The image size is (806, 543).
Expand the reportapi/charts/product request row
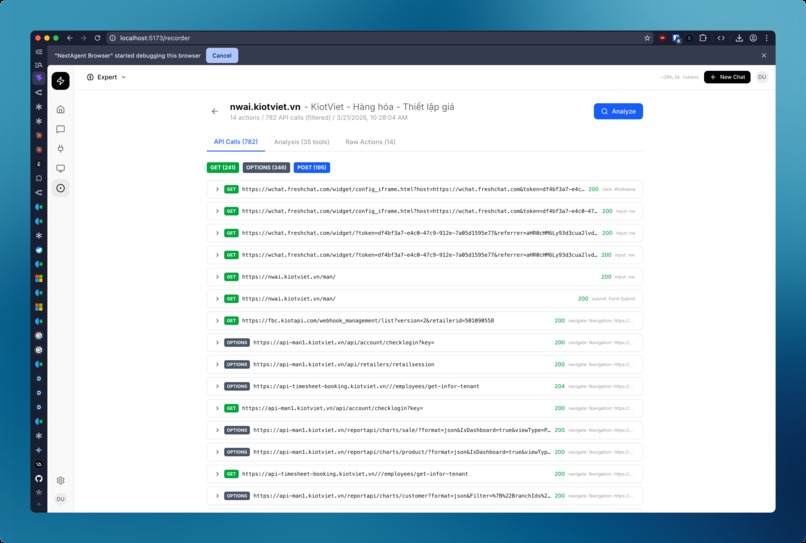tap(425, 452)
